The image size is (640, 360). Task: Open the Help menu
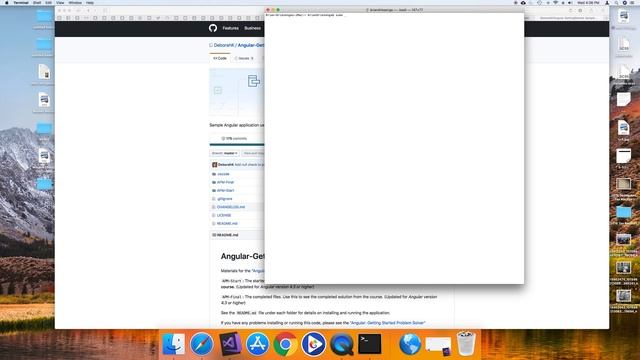point(90,2)
